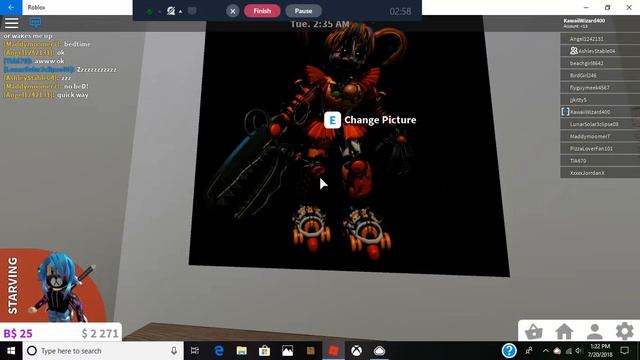The width and height of the screenshot is (640, 360).
Task: Open the Xbox app from taskbar
Action: click(356, 351)
